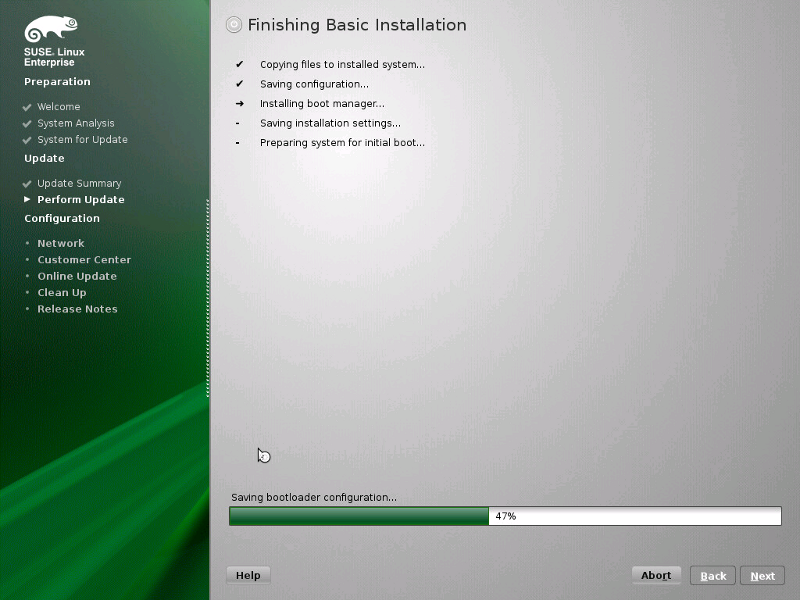The width and height of the screenshot is (800, 600).
Task: Click the Back button
Action: [x=713, y=576]
